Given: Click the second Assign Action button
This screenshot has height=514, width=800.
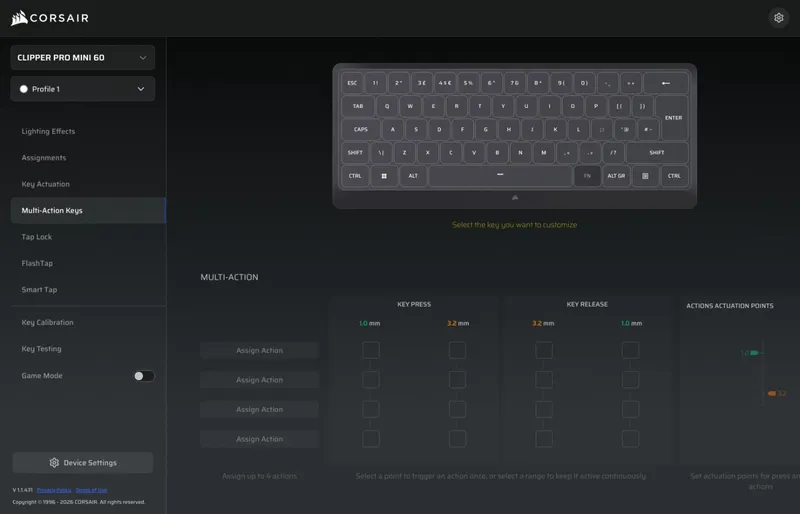Looking at the screenshot, I should click(x=259, y=380).
